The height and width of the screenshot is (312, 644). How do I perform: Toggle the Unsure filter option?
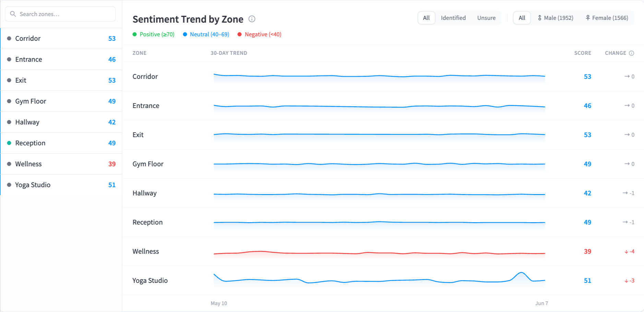pos(486,18)
